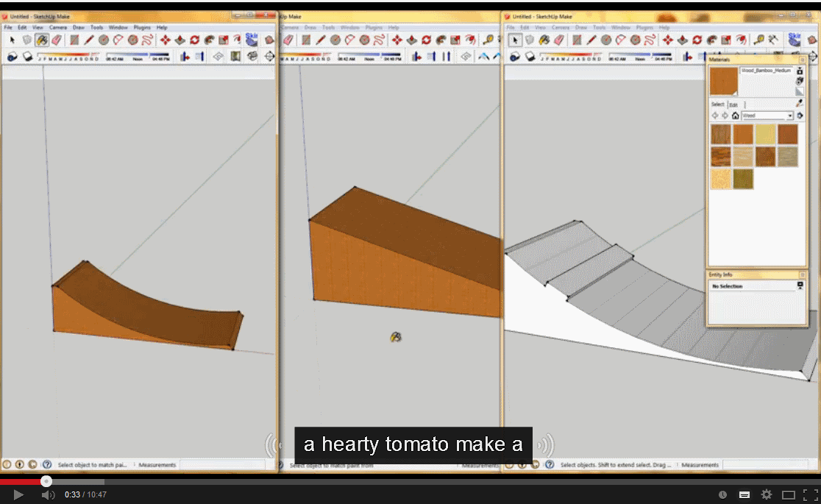This screenshot has height=504, width=821.
Task: Open the Draw menu in left SketchUp window
Action: [x=79, y=27]
